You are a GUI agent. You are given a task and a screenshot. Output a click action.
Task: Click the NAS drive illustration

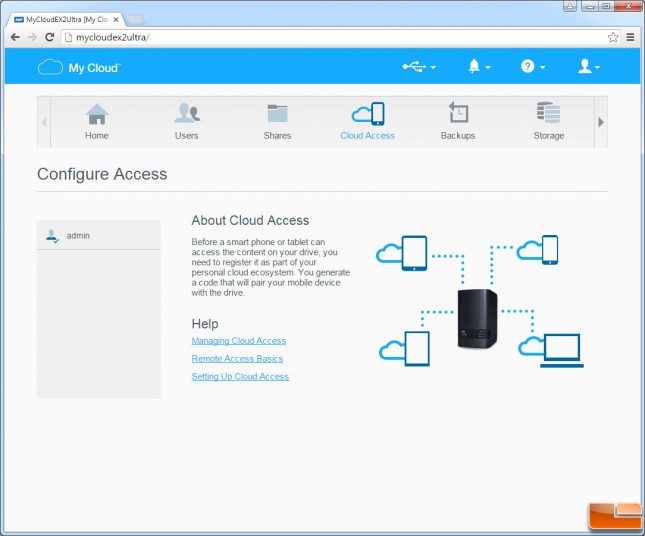click(477, 319)
